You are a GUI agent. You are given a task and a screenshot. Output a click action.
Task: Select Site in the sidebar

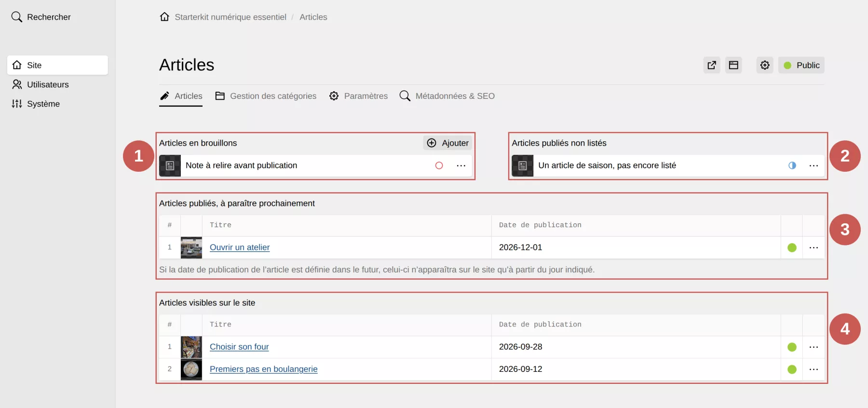tap(57, 65)
